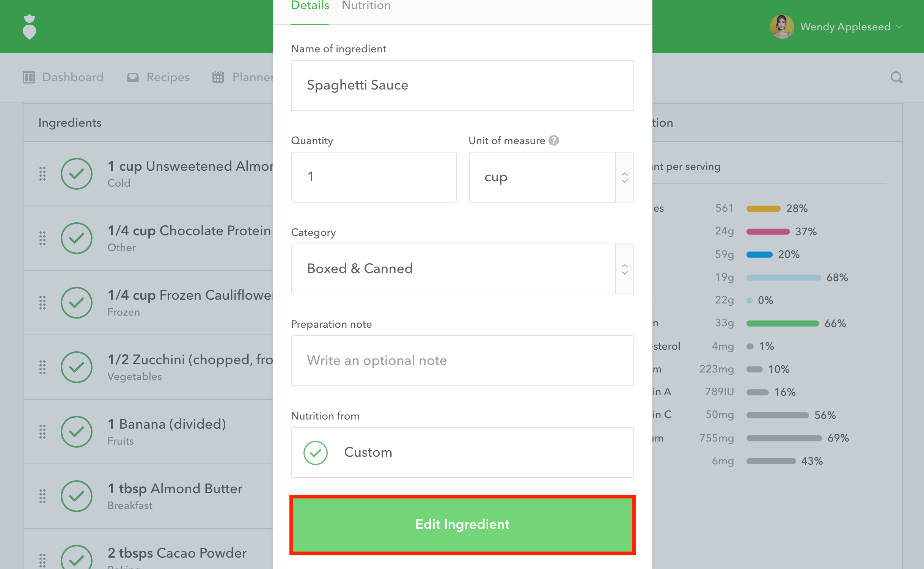Click the strawberry app logo
This screenshot has height=569, width=924.
point(30,27)
